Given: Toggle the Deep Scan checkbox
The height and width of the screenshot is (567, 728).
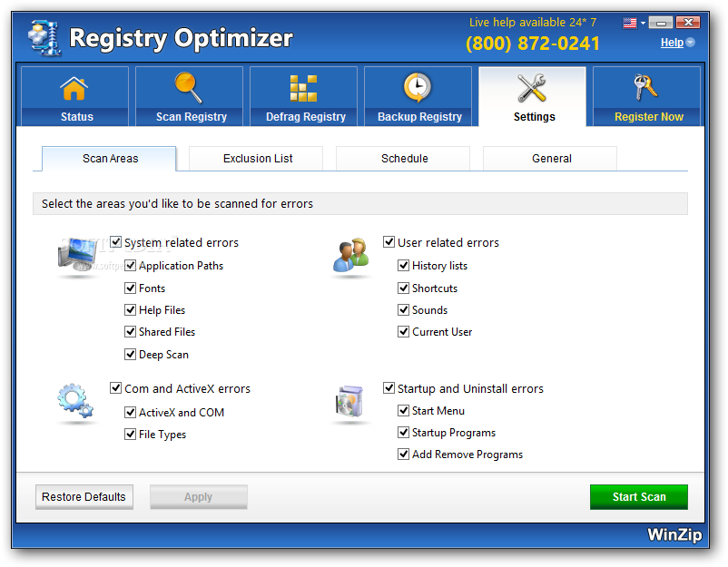Looking at the screenshot, I should pyautogui.click(x=131, y=355).
